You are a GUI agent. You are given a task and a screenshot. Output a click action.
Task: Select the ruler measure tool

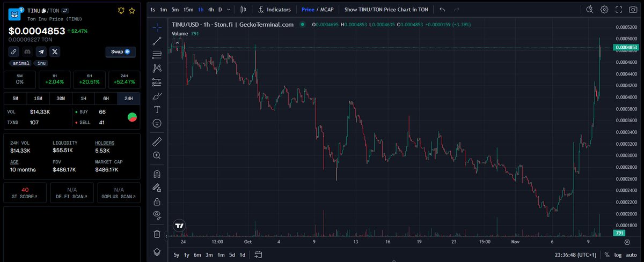(157, 141)
